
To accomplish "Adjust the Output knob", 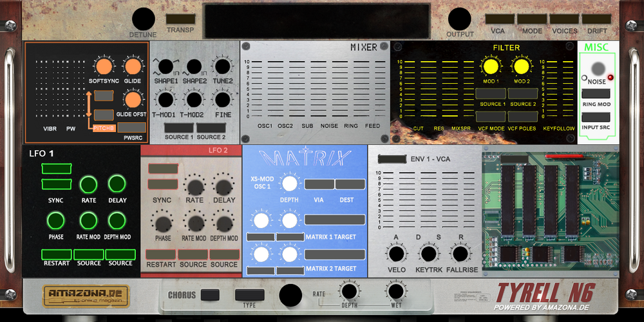I will pos(460,19).
